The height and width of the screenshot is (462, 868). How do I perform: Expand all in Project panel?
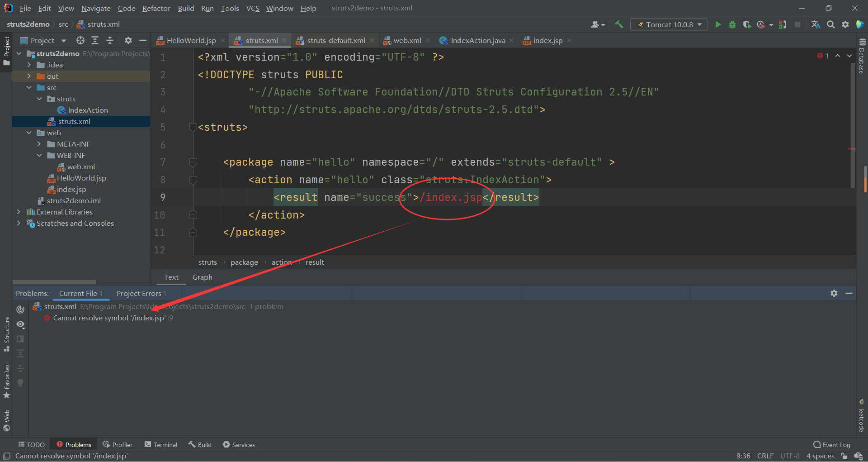pos(95,40)
